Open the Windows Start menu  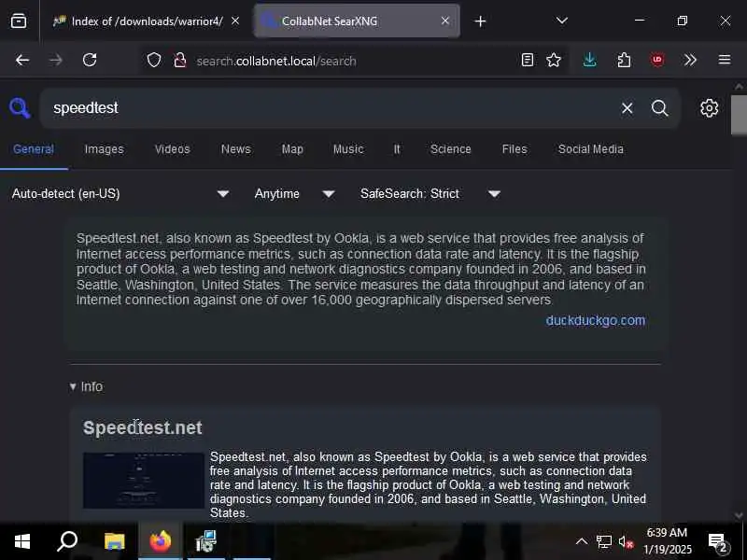(22, 541)
